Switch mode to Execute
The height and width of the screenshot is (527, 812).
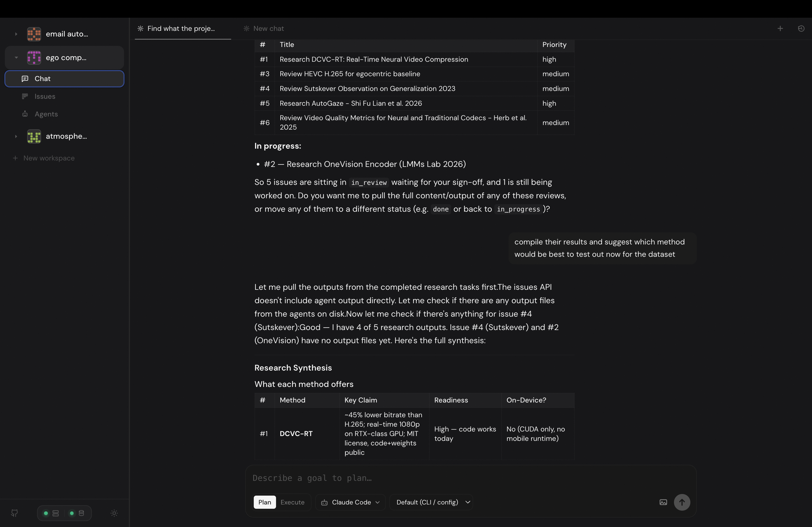click(292, 502)
